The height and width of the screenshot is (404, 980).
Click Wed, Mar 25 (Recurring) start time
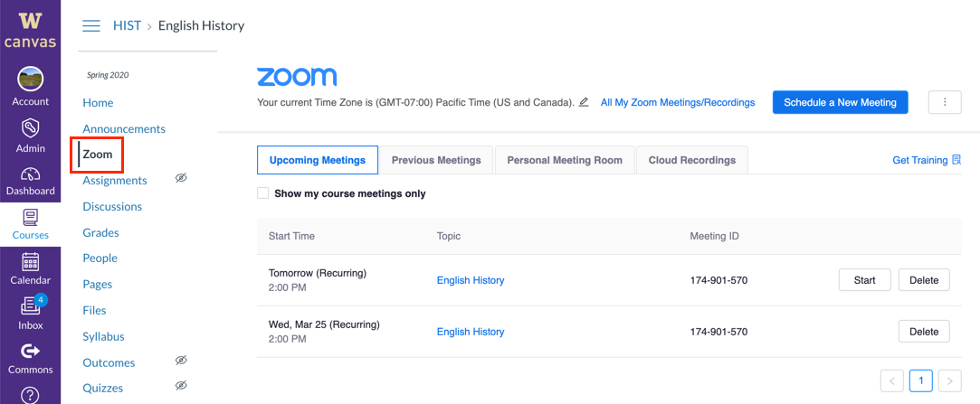[x=324, y=324]
